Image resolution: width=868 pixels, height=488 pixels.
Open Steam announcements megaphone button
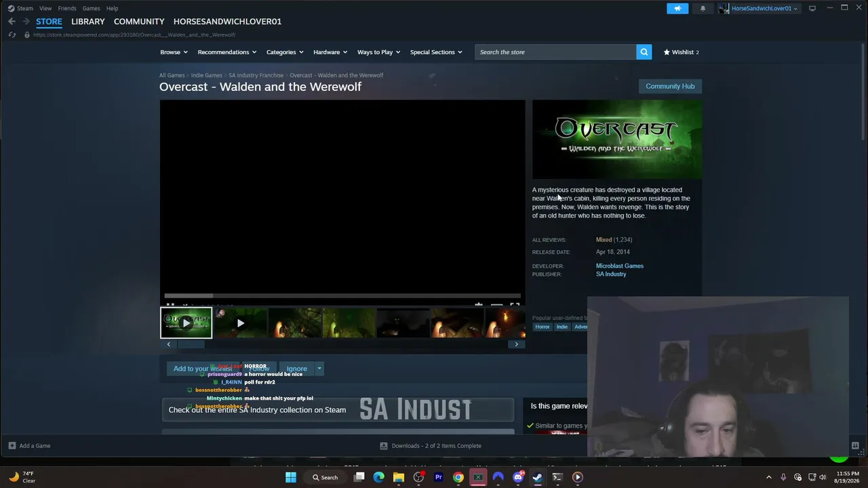click(x=677, y=8)
